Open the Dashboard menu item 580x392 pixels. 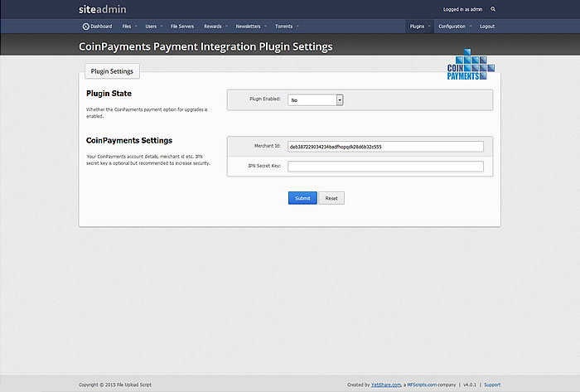97,27
